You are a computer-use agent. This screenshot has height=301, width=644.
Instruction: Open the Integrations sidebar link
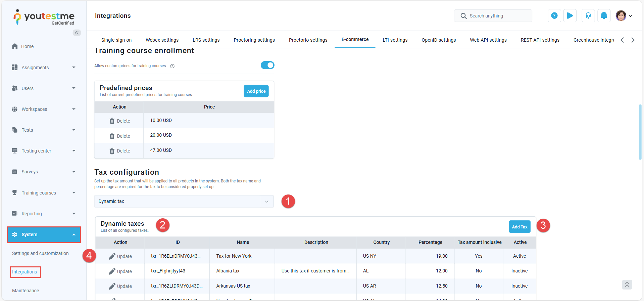point(24,272)
